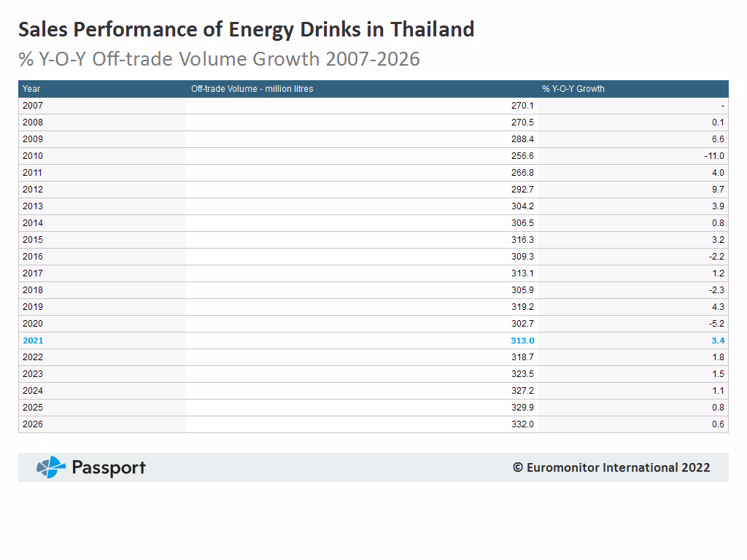Select the 2007 row year cell

pyautogui.click(x=33, y=106)
